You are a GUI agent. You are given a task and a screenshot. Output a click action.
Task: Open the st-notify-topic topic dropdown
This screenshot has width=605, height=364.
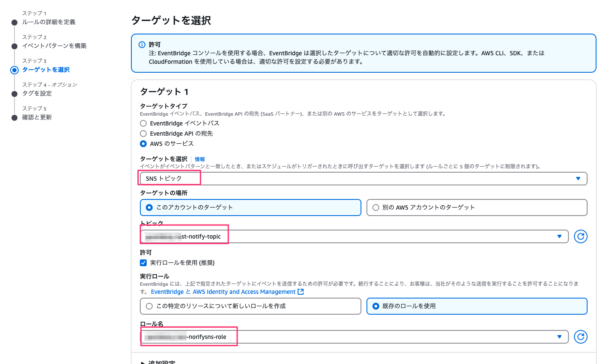(x=354, y=236)
